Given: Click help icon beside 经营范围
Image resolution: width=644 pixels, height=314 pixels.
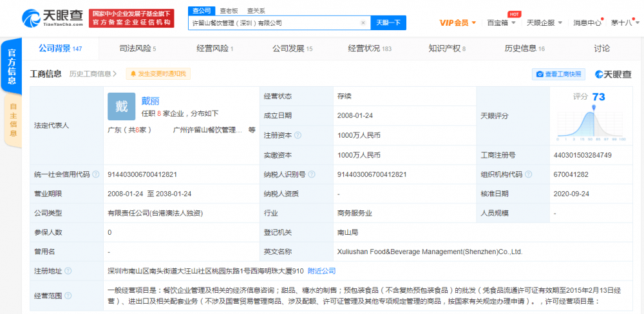Looking at the screenshot, I should coord(68,295).
